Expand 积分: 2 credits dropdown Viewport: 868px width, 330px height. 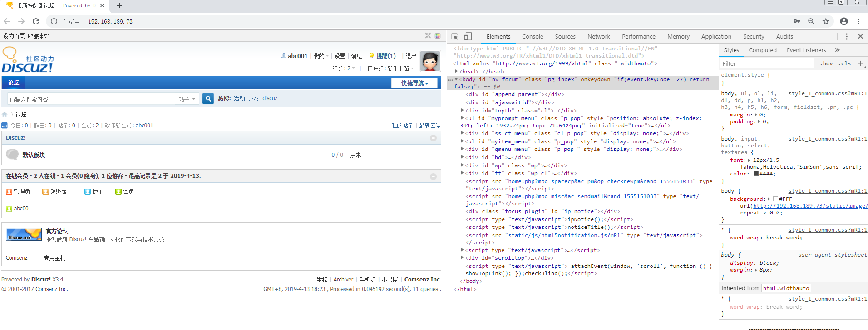[344, 68]
